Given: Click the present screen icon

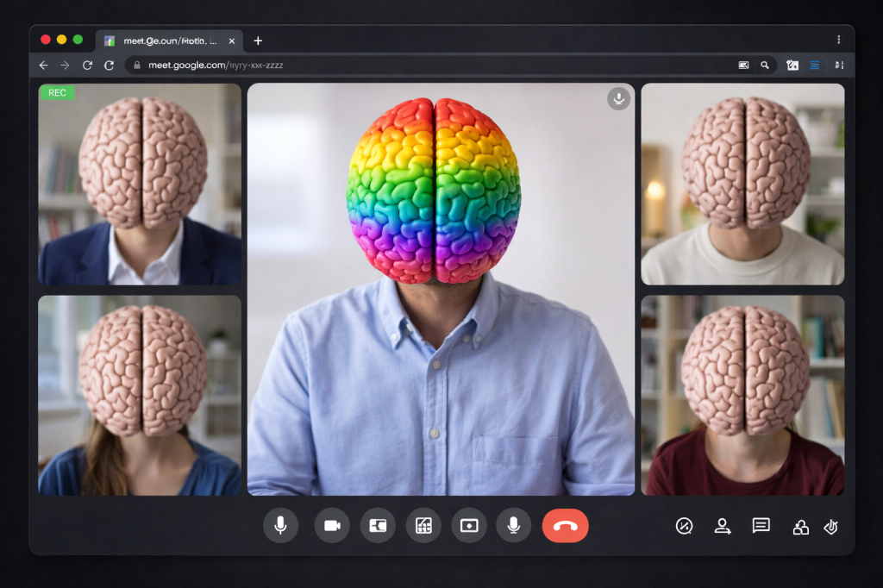Looking at the screenshot, I should click(x=469, y=525).
